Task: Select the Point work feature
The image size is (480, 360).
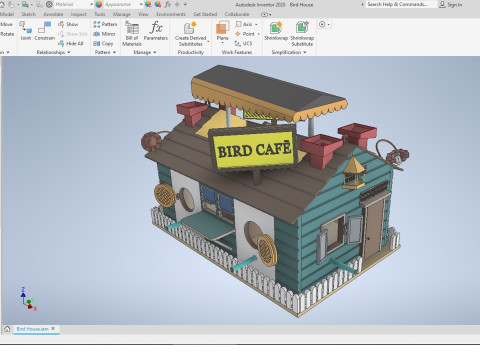Action: point(245,34)
